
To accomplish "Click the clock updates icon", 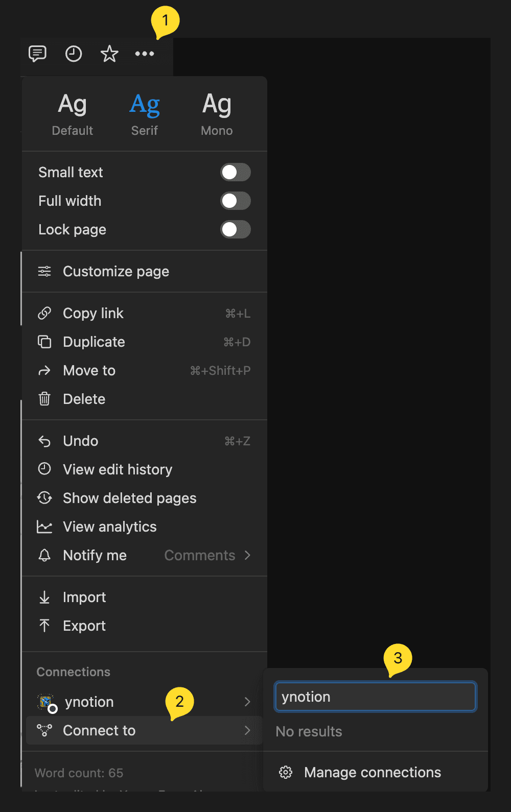I will [x=74, y=54].
